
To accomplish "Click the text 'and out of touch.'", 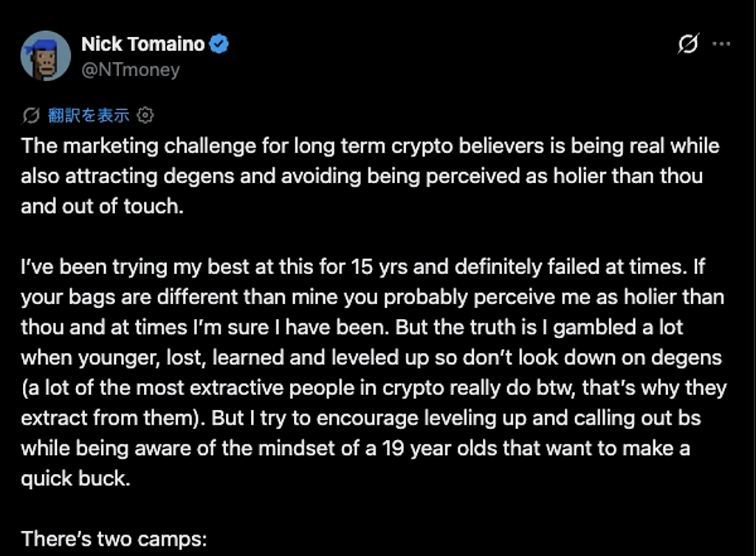I will (102, 207).
